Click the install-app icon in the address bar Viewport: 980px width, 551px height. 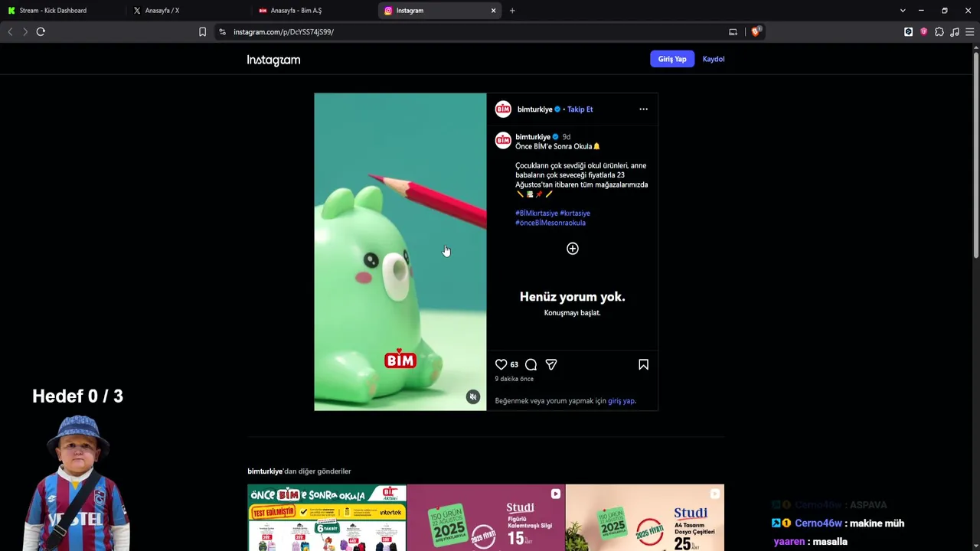pos(733,32)
